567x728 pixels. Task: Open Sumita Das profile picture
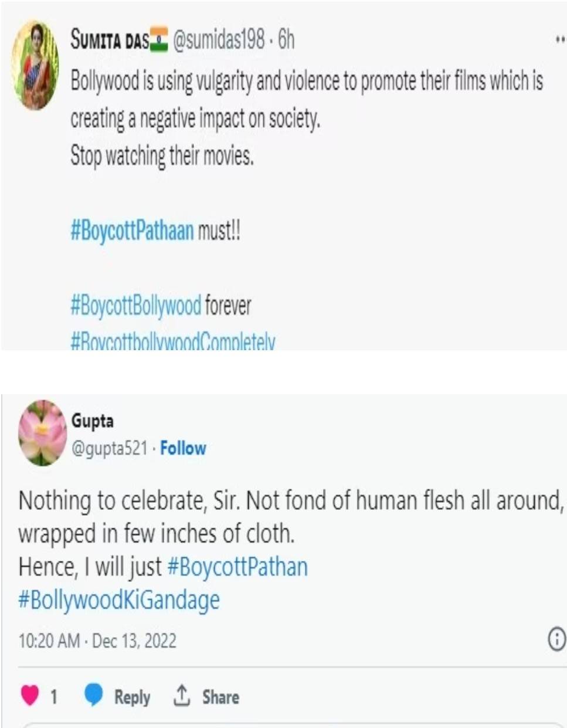[36, 66]
